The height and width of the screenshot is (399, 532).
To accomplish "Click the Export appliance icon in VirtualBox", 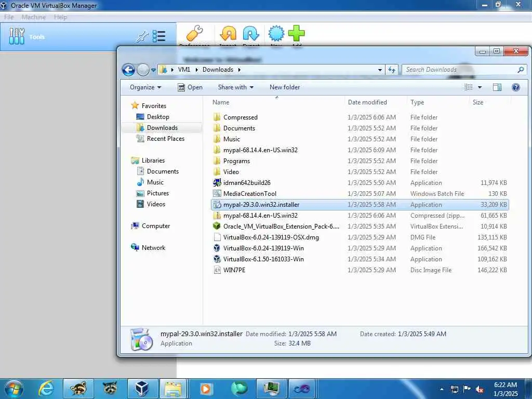I will coord(251,33).
